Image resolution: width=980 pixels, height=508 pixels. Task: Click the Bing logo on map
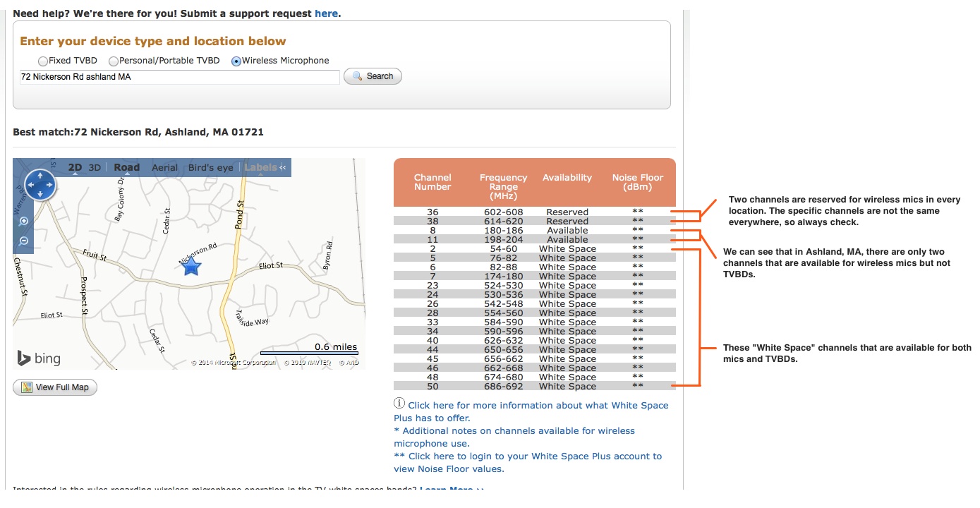(x=40, y=358)
